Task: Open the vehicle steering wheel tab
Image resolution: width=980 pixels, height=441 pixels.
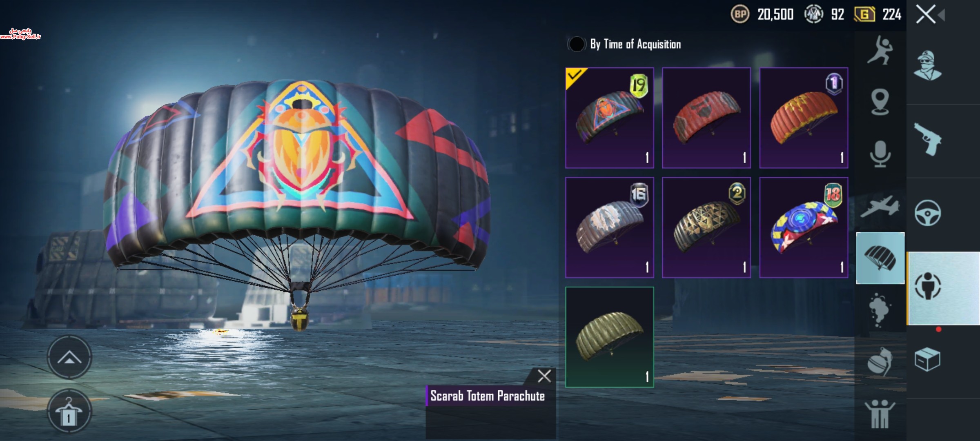Action: (928, 213)
